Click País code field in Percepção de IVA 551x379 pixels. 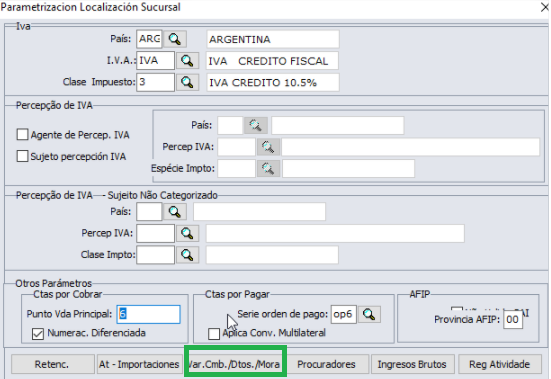pos(230,125)
